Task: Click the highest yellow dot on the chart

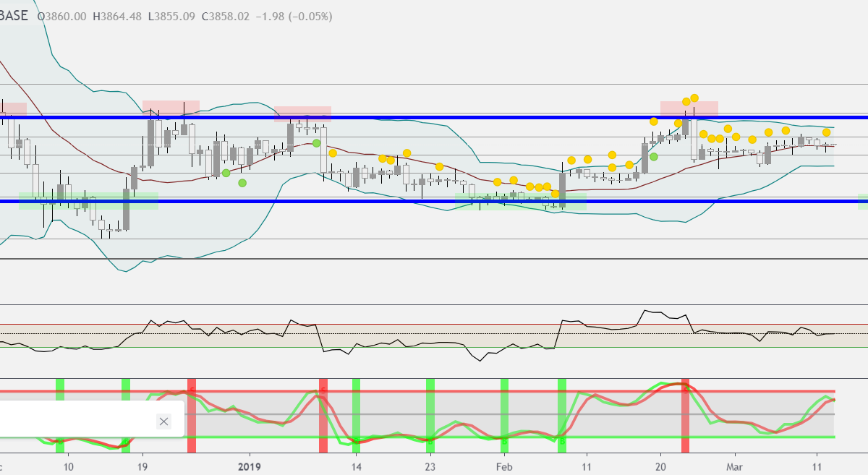Action: click(694, 98)
